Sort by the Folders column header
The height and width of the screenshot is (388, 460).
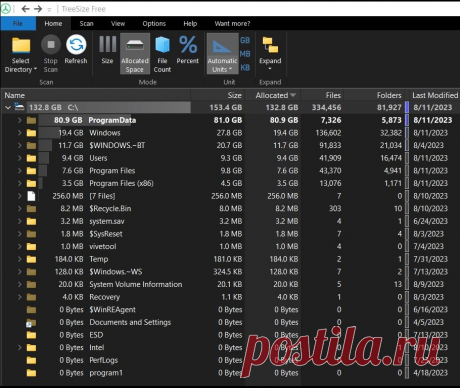pyautogui.click(x=374, y=95)
